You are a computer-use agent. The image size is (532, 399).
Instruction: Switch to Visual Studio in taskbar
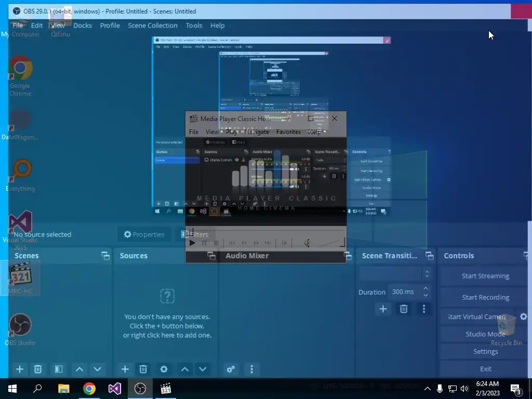point(115,389)
